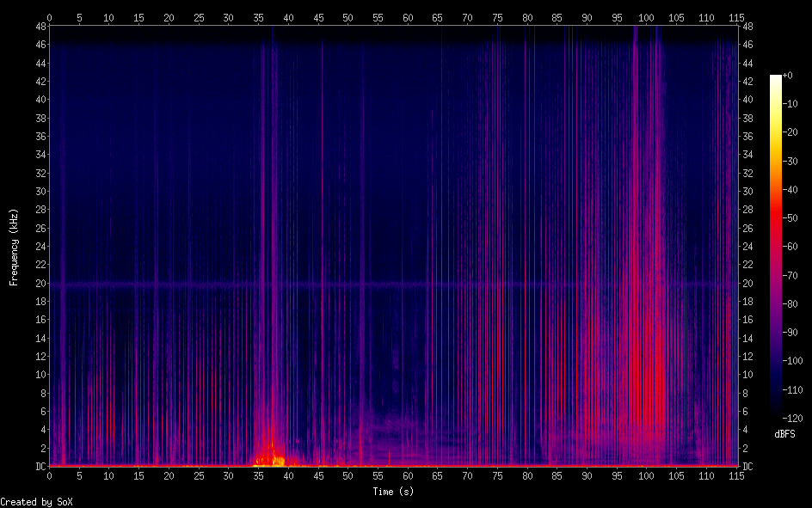
Task: Click the 75 second tick on top axis
Action: (497, 16)
